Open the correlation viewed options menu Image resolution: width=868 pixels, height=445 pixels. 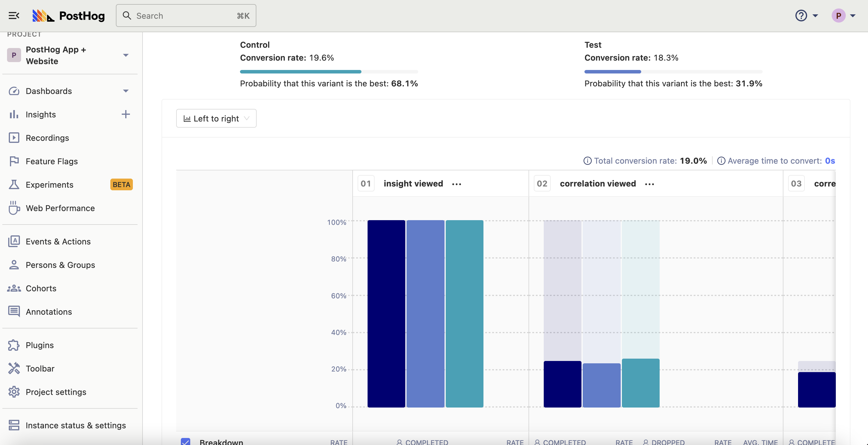point(650,183)
